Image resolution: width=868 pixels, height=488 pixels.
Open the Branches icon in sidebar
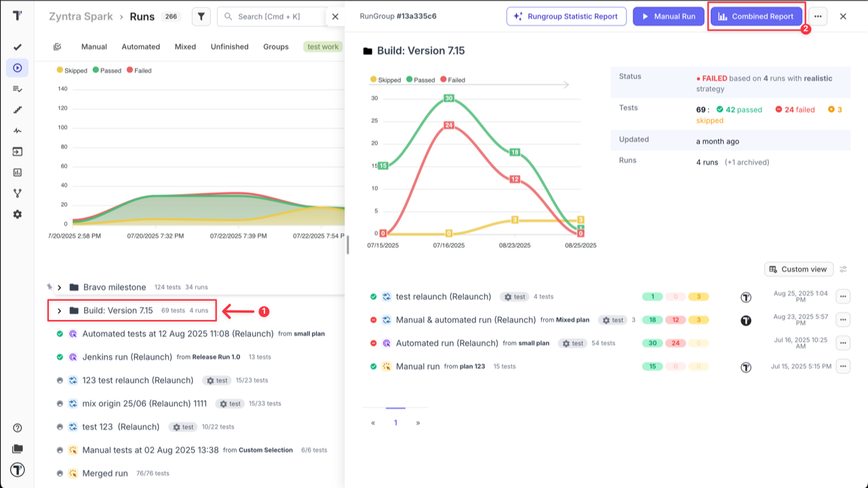(18, 193)
